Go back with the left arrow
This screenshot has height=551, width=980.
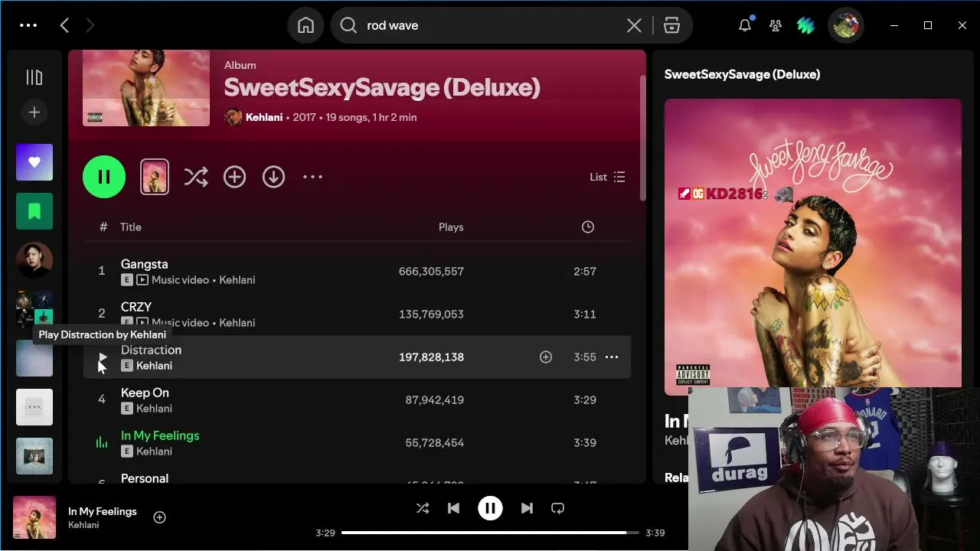[64, 25]
